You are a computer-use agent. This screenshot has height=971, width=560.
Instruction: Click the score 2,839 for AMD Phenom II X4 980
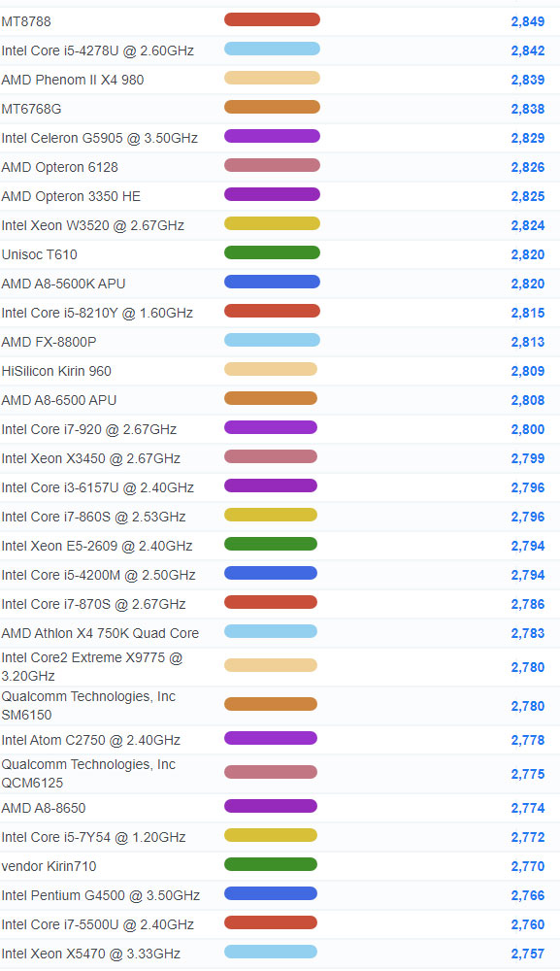(x=528, y=80)
